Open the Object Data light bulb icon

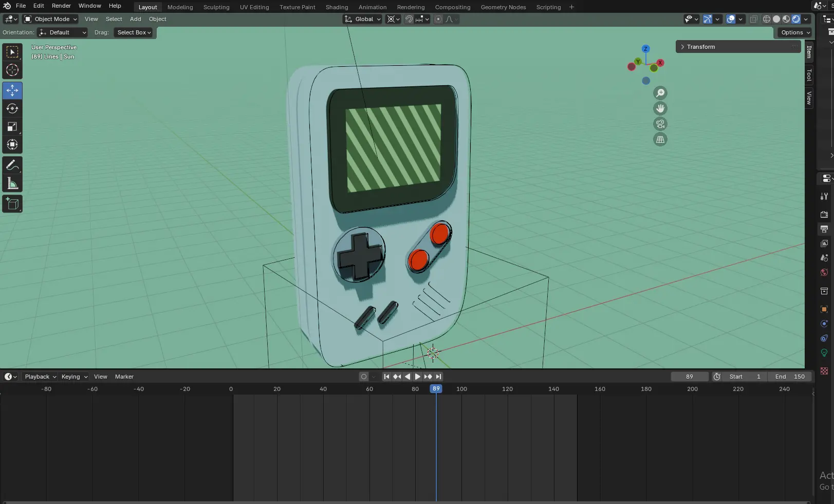tap(824, 352)
